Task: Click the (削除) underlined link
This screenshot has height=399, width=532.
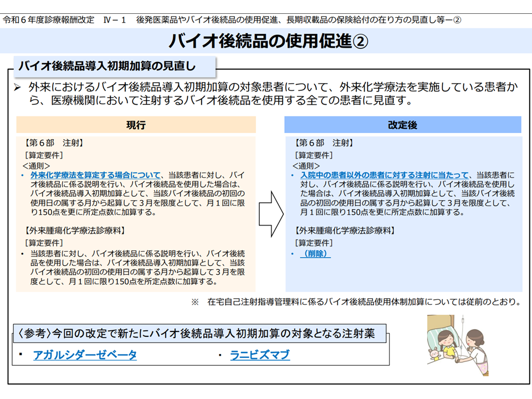Action: [315, 253]
